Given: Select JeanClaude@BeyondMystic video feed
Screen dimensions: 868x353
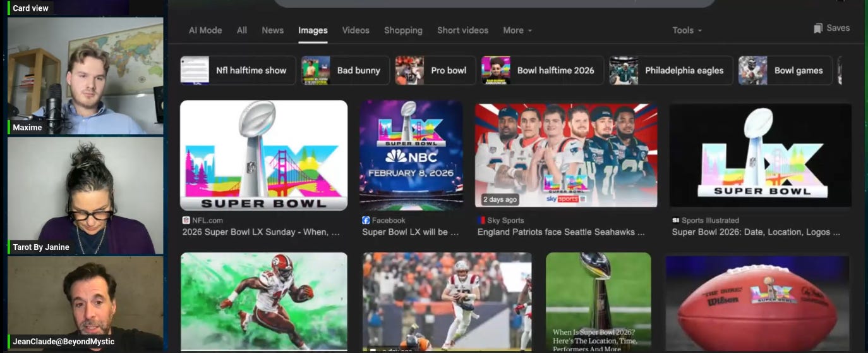Looking at the screenshot, I should pyautogui.click(x=85, y=303).
